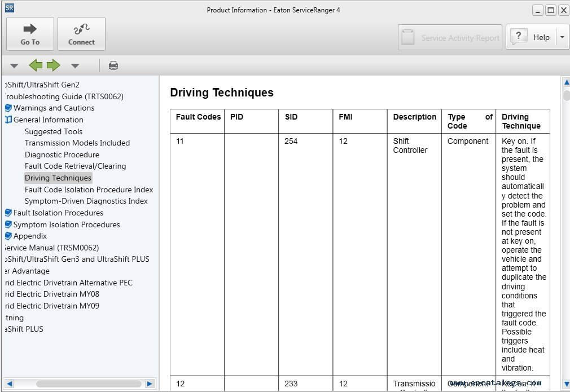Expand the Fault Isolation Procedures node
The width and height of the screenshot is (570, 392).
(7, 213)
